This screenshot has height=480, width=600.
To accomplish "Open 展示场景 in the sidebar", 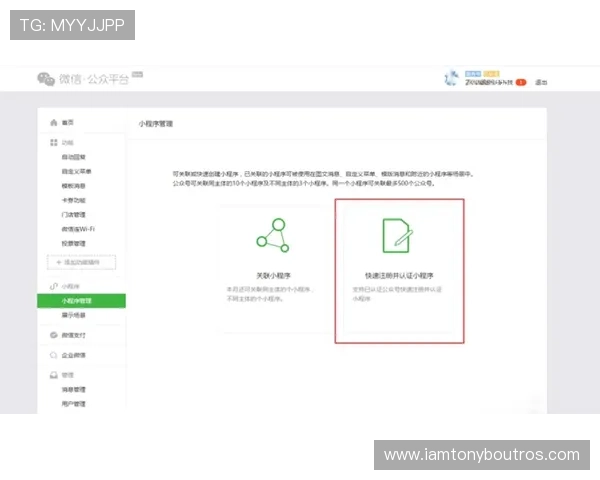I will tap(73, 315).
